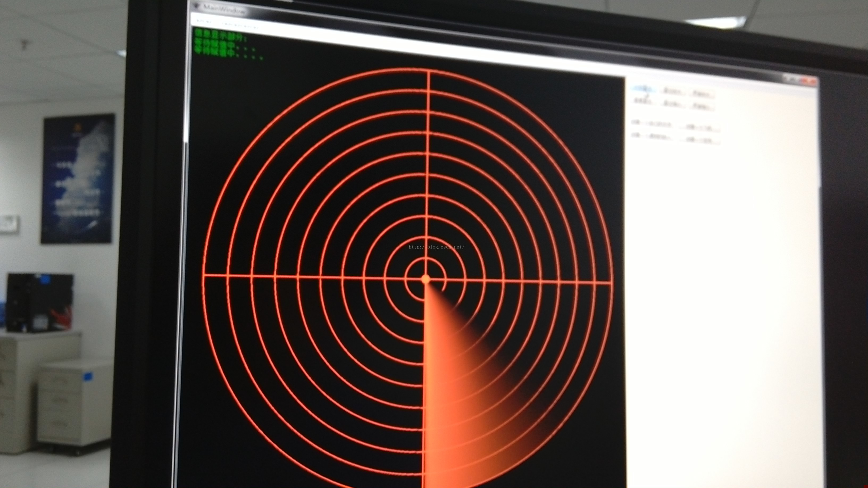Click the second button in the fourth button row

coord(700,141)
